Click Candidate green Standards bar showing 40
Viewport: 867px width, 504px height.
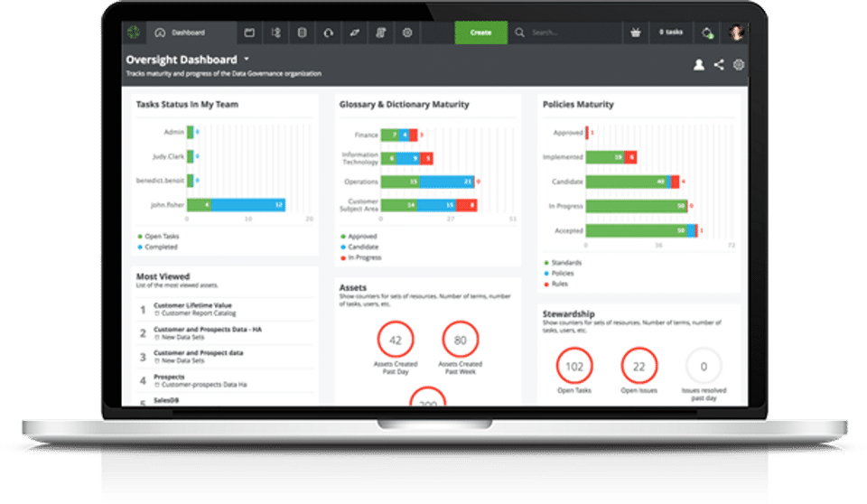point(627,182)
